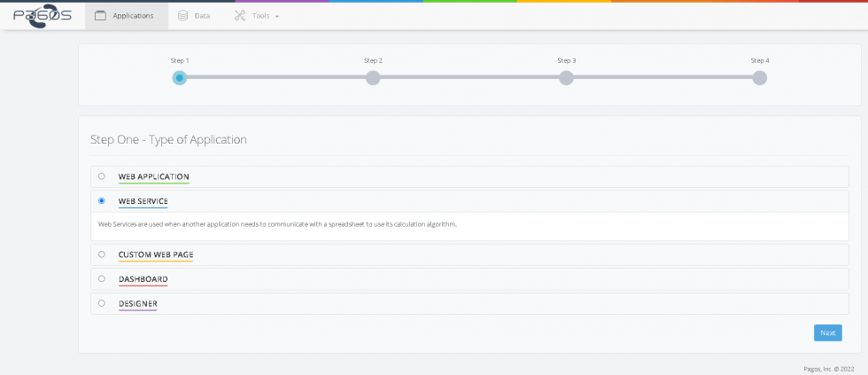Image resolution: width=868 pixels, height=375 pixels.
Task: Select the Dashboard radio button
Action: (x=102, y=278)
